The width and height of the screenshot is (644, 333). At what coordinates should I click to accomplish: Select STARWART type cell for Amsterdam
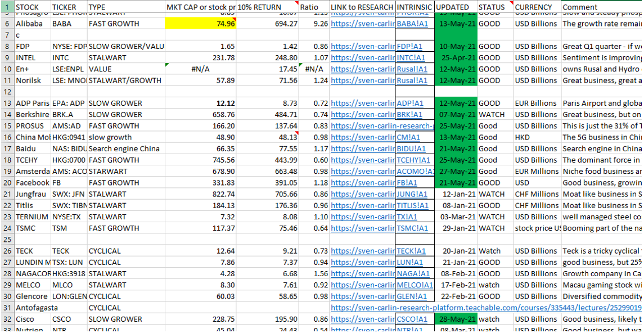point(126,171)
